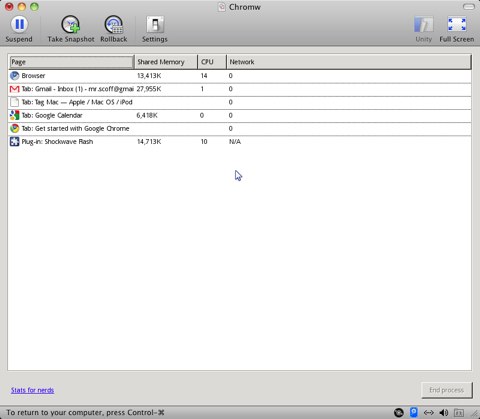The width and height of the screenshot is (480, 419).
Task: Click the 14,713K memory value
Action: pos(149,142)
